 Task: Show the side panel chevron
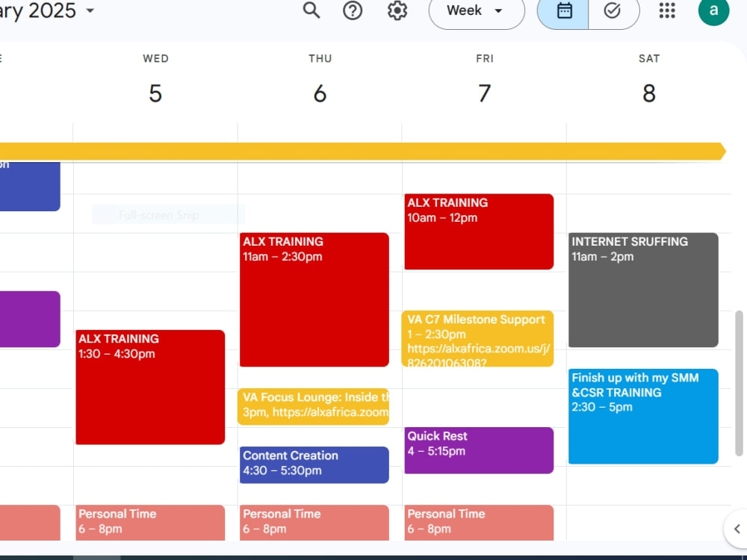[737, 529]
